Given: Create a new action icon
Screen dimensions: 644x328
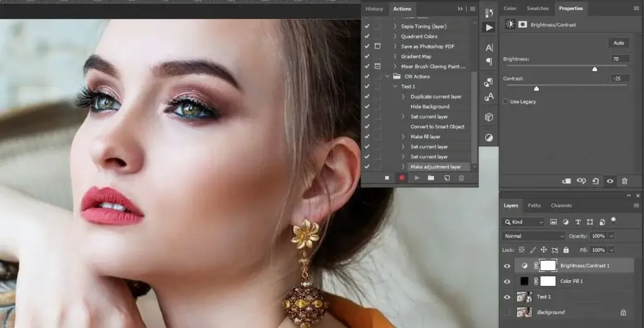Looking at the screenshot, I should point(447,178).
